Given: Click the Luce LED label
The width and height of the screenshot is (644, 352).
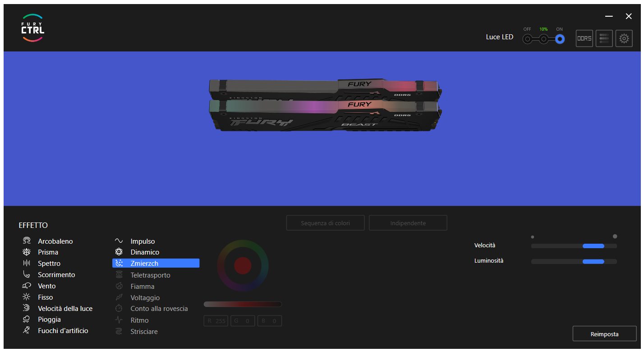Looking at the screenshot, I should pos(500,37).
